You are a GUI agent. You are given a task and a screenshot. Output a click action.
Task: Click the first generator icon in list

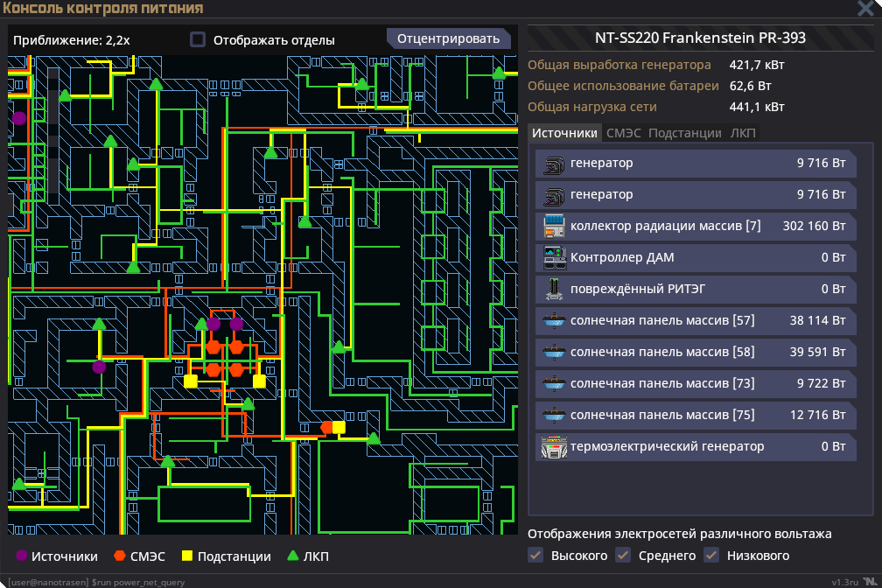pyautogui.click(x=555, y=163)
